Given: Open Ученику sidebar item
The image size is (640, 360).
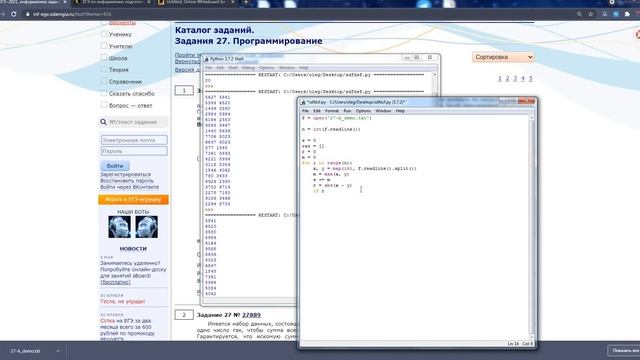Looking at the screenshot, I should coord(120,34).
